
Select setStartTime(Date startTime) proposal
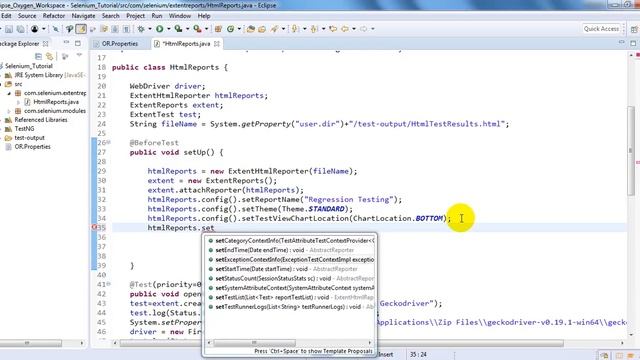click(291, 269)
